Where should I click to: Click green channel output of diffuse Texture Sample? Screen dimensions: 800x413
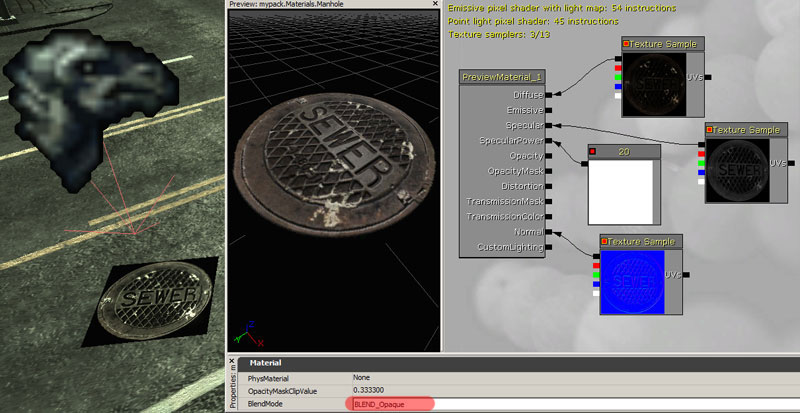pyautogui.click(x=618, y=77)
